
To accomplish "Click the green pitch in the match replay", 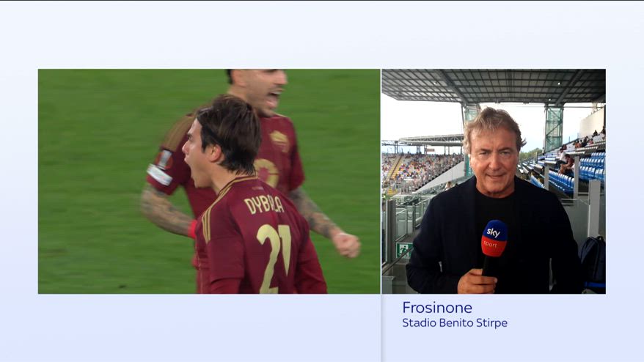I will (95, 147).
